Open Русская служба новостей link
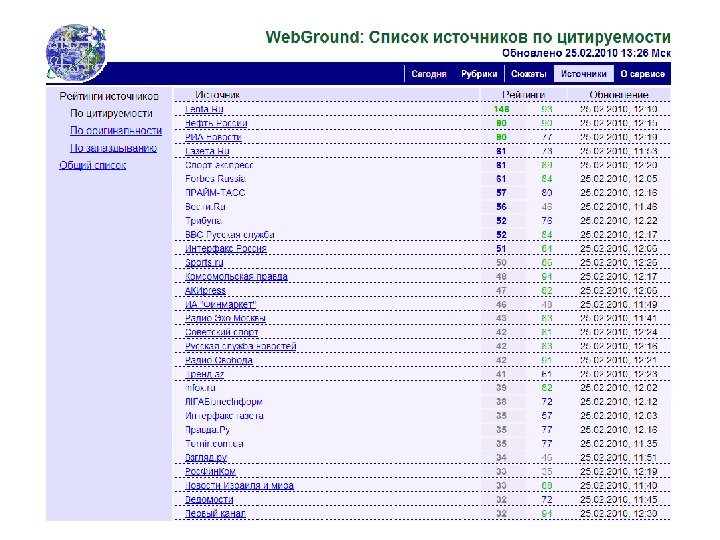Viewport: 720px width, 540px height. tap(240, 346)
